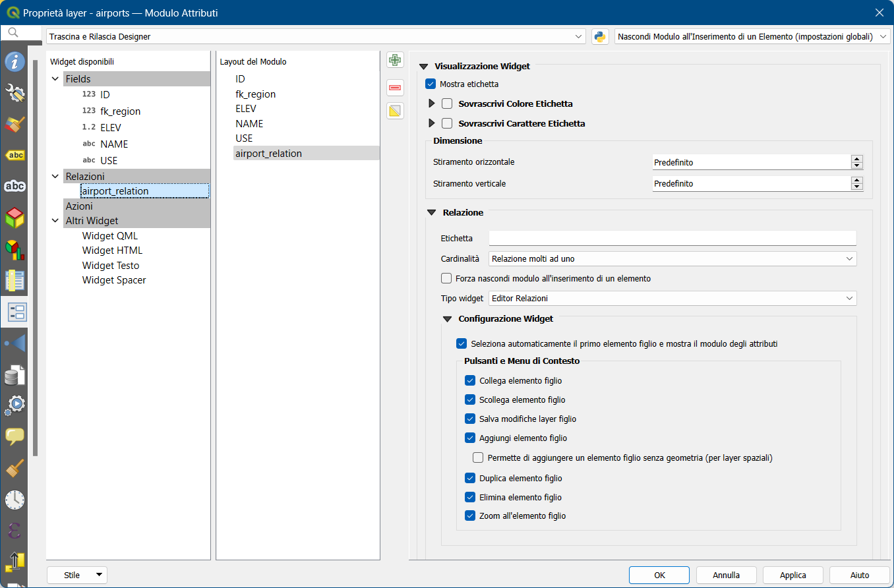This screenshot has height=588, width=894.
Task: Open the Fields table icon
Action: (15, 280)
